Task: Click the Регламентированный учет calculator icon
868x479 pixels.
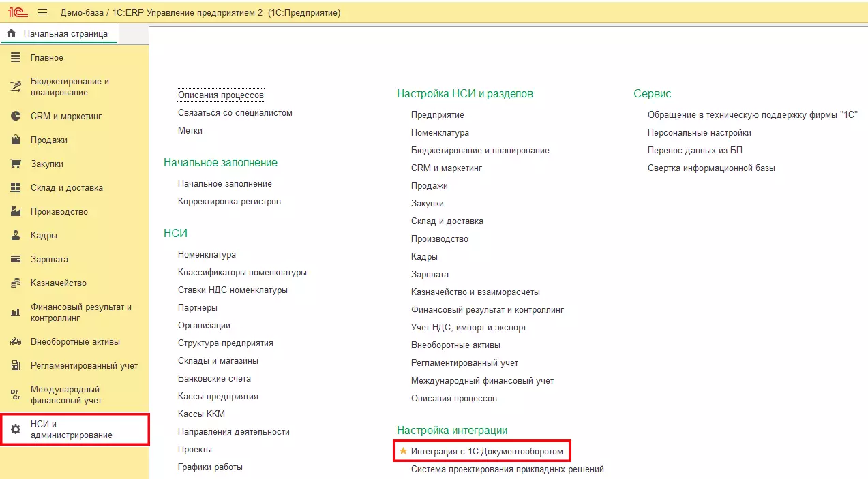Action: 16,366
